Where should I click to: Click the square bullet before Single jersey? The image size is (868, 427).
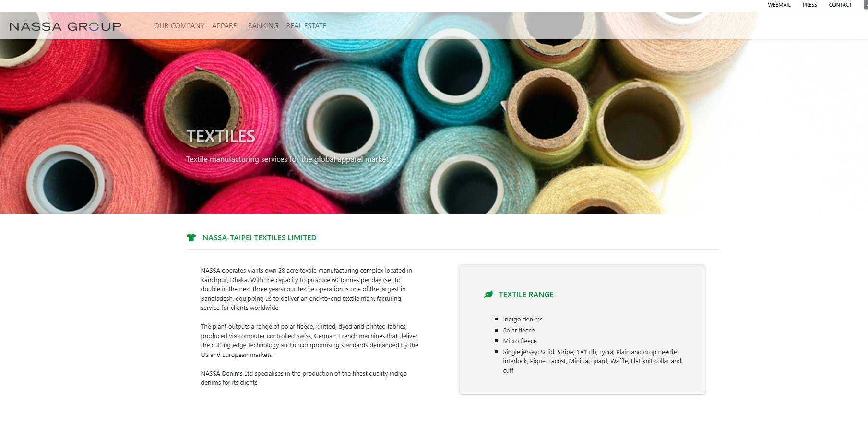tap(496, 352)
